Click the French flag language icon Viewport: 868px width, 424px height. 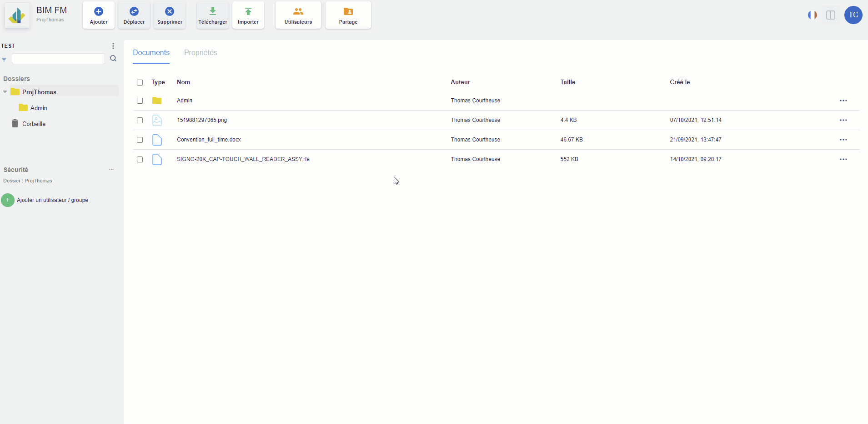pos(812,15)
